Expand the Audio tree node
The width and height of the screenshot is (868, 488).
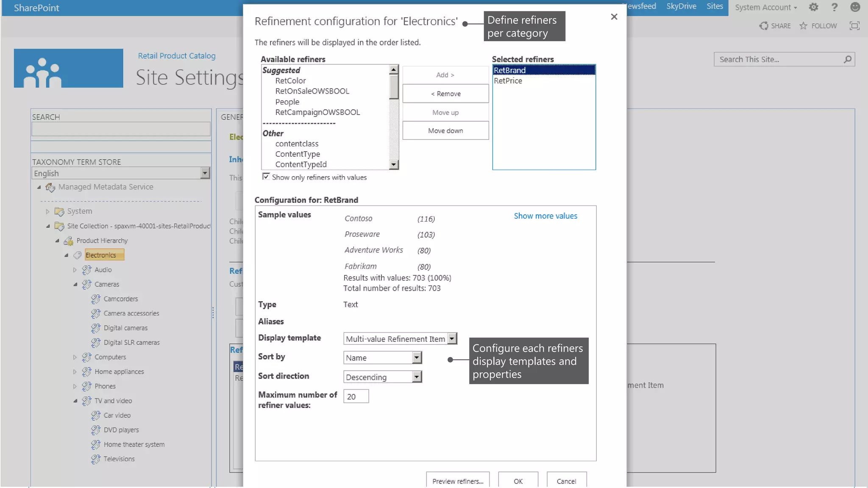point(75,270)
